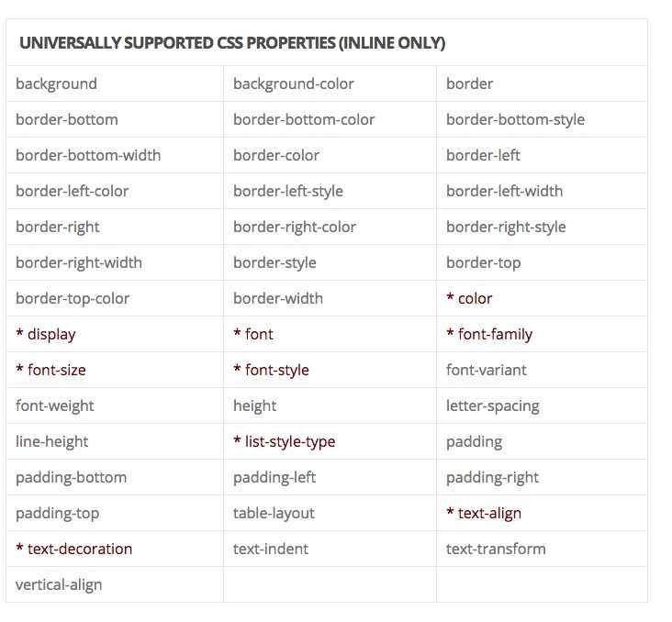The width and height of the screenshot is (672, 622).
Task: Click the 'border-bottom-style' entry
Action: point(542,119)
